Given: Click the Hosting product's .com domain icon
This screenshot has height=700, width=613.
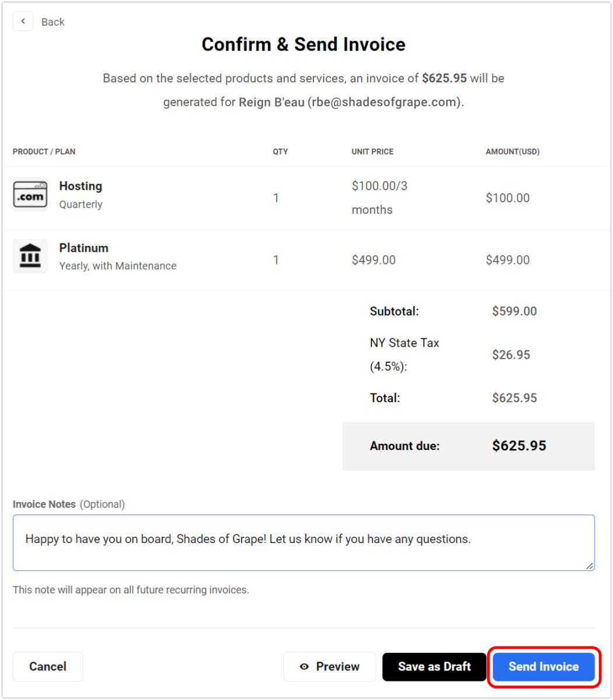Looking at the screenshot, I should [x=30, y=194].
